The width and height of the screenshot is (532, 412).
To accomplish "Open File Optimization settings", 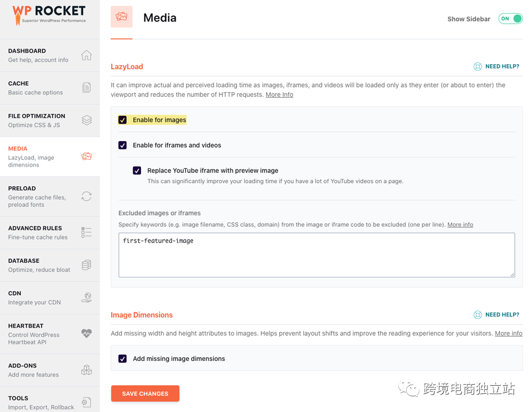I will [50, 120].
